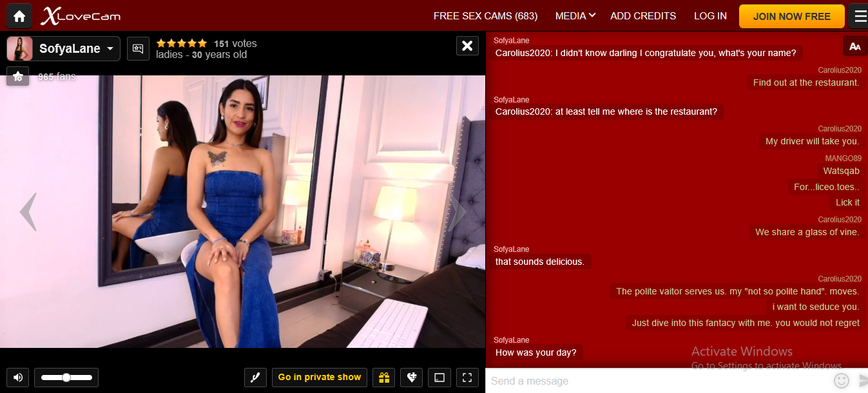Click the heart tip icon
Screen dimensions: 868x393
pyautogui.click(x=411, y=378)
